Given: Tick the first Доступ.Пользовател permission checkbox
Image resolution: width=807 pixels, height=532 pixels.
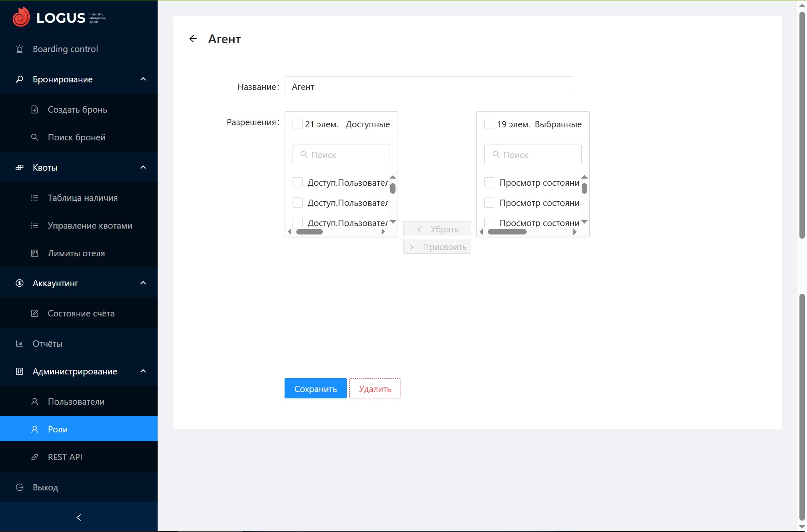Looking at the screenshot, I should 297,182.
